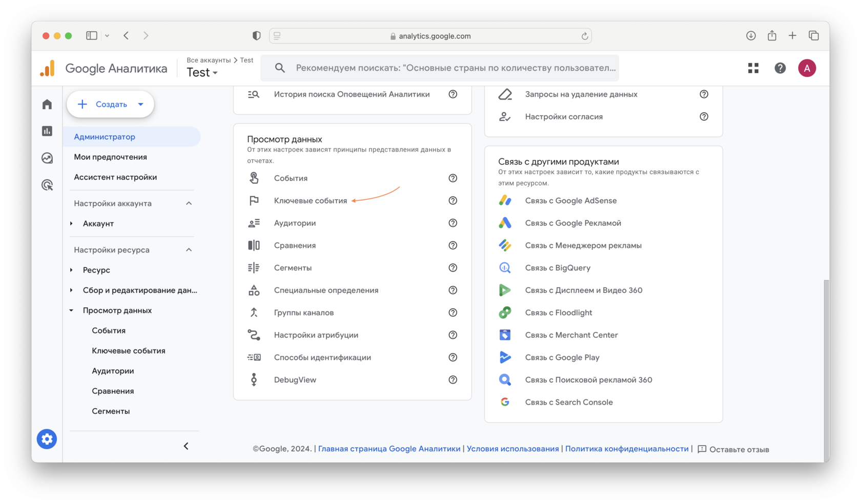Collapse Просмотр данных tree item
Screen dimensions: 861x504
click(x=71, y=310)
